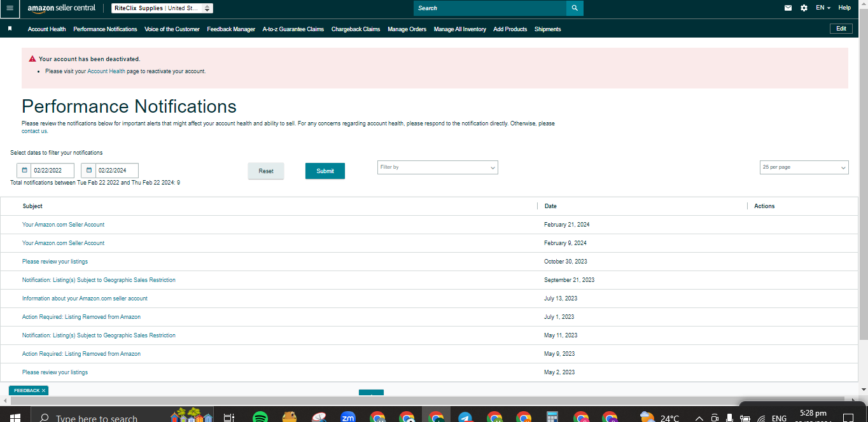Open the 25 per page dropdown
This screenshot has width=868, height=422.
pos(804,167)
